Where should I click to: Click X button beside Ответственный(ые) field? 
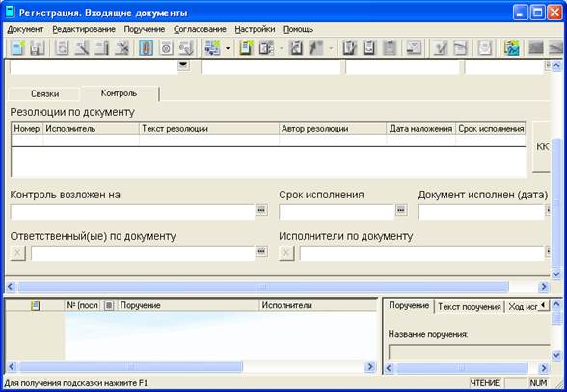pyautogui.click(x=17, y=253)
